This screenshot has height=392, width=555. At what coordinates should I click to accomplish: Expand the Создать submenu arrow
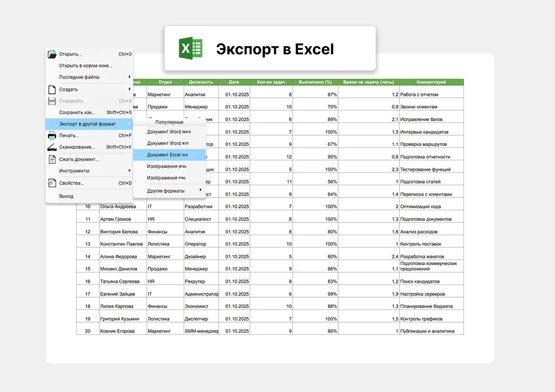[x=129, y=89]
